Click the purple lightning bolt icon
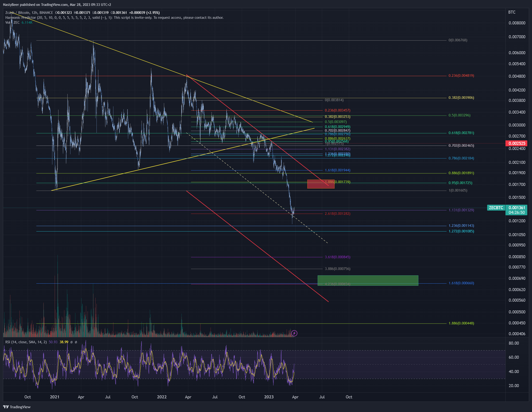This screenshot has width=532, height=412. tap(294, 333)
